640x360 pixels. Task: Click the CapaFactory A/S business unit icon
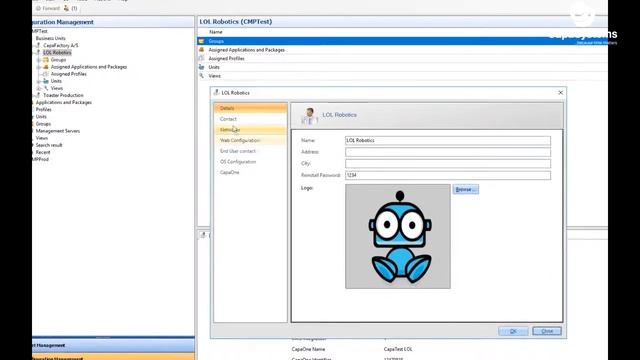point(38,45)
